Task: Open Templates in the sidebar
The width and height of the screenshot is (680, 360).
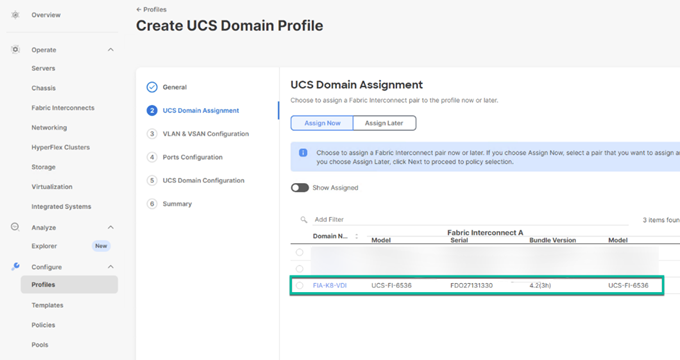Action: pyautogui.click(x=47, y=305)
